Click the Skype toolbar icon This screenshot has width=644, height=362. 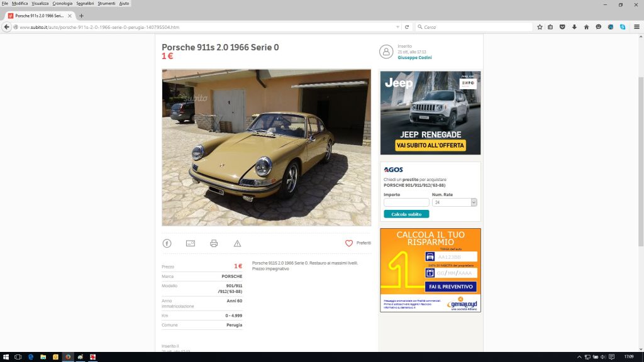coord(623,27)
